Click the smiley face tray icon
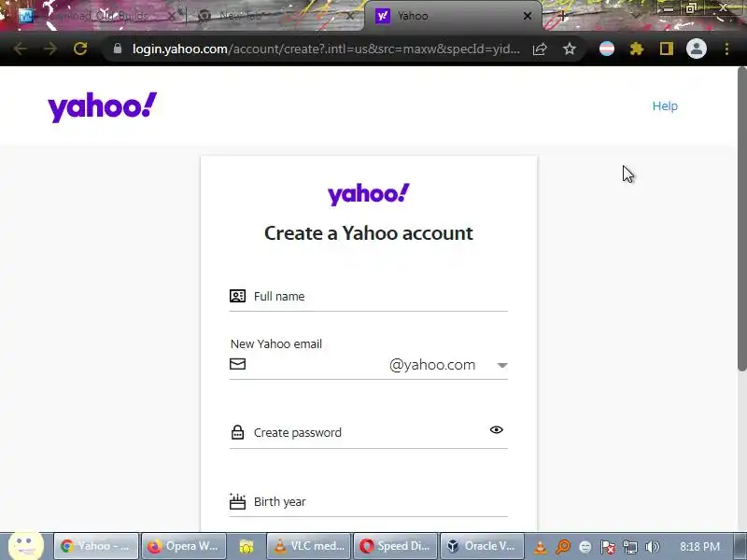Viewport: 747px width, 560px height. click(585, 547)
